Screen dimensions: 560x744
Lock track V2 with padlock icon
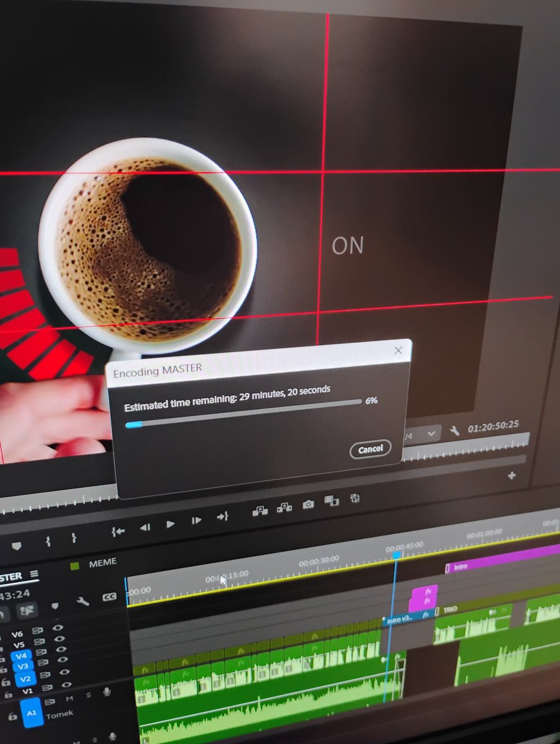pyautogui.click(x=6, y=682)
